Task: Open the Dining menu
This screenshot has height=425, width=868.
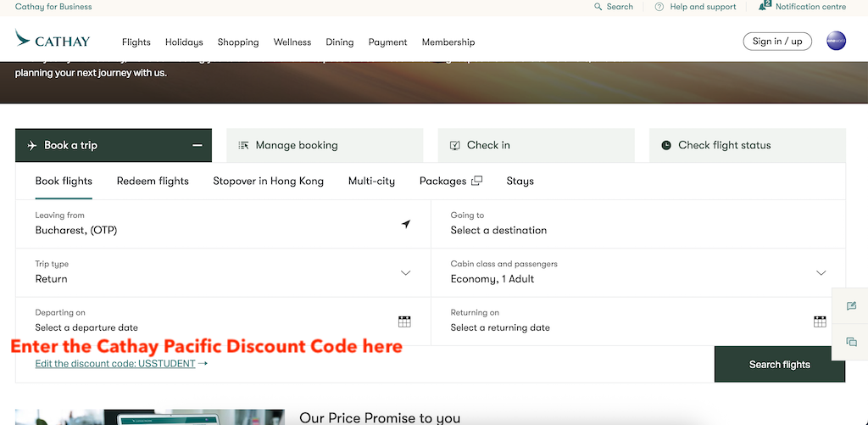Action: click(340, 42)
